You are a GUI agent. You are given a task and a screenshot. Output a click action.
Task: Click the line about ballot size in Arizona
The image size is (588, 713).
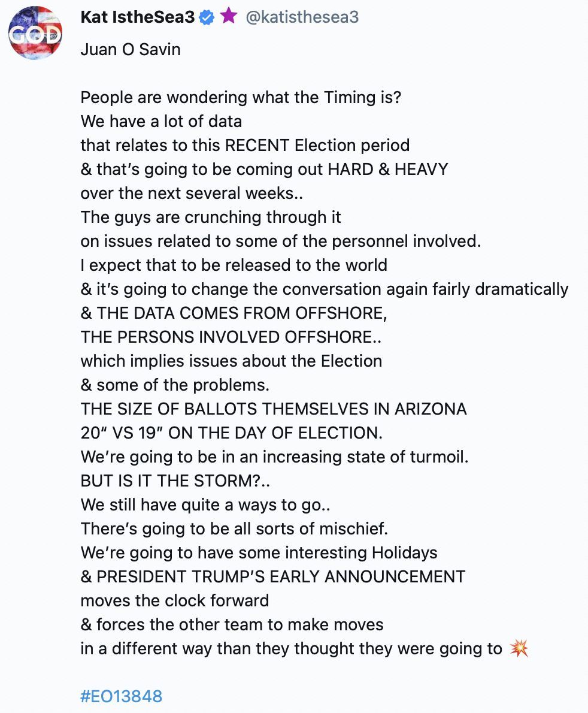[274, 409]
